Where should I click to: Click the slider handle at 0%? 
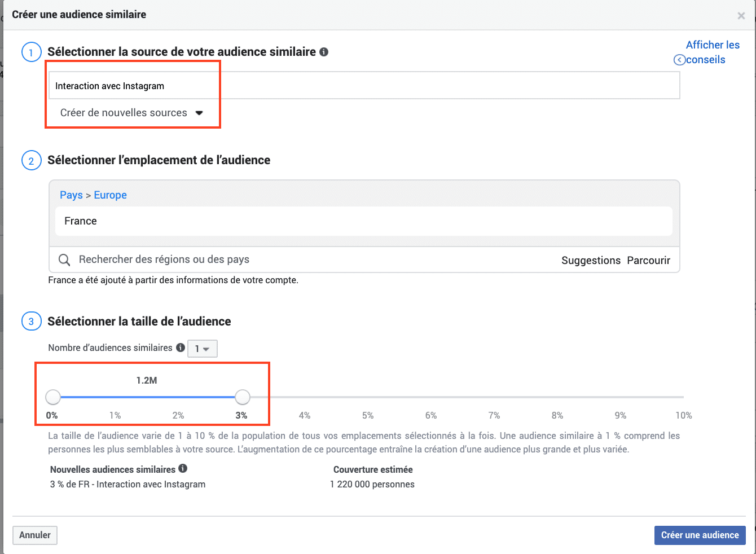click(x=53, y=397)
